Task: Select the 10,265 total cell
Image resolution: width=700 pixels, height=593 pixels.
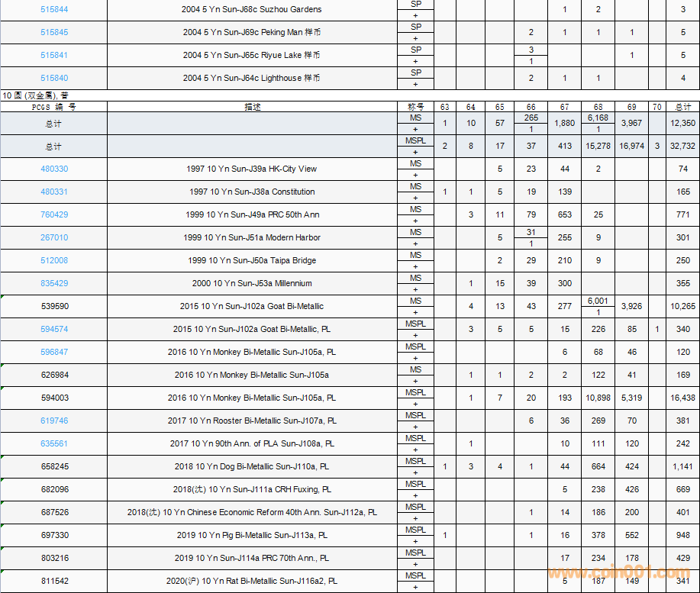Action: click(x=682, y=306)
